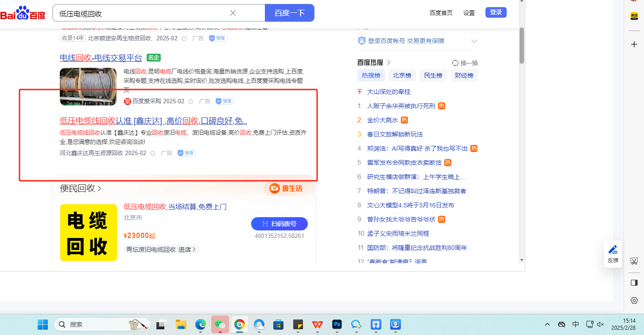
Task: Show hidden system tray icons chevron
Action: [x=548, y=324]
